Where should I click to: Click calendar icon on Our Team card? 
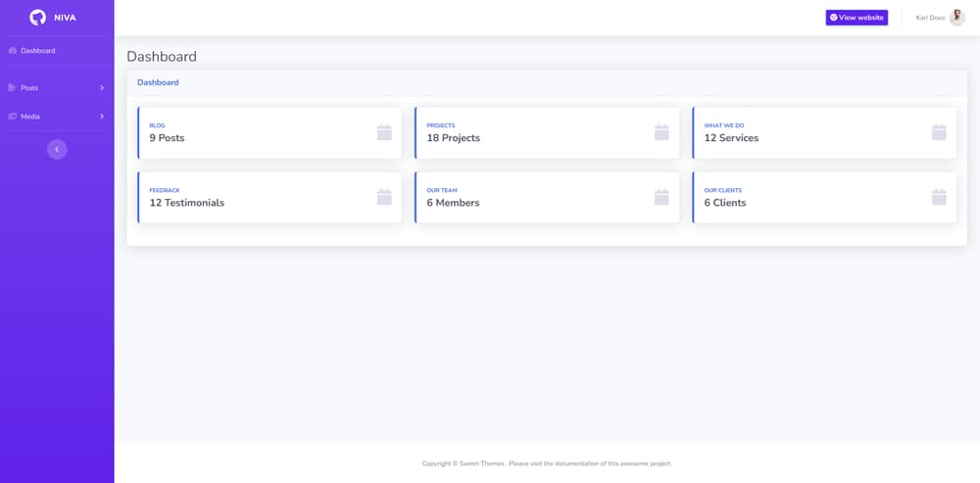[x=661, y=197]
